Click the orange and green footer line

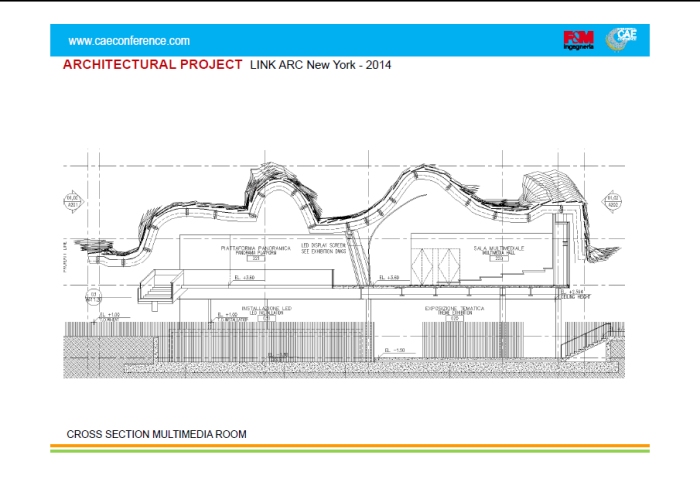349,448
